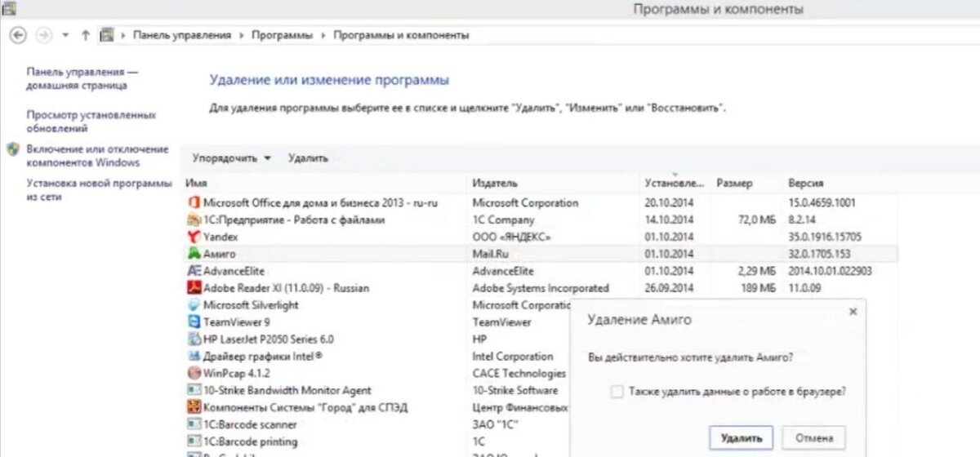Screen dimensions: 980x457
Task: Click the Forward navigation arrow
Action: click(x=44, y=35)
